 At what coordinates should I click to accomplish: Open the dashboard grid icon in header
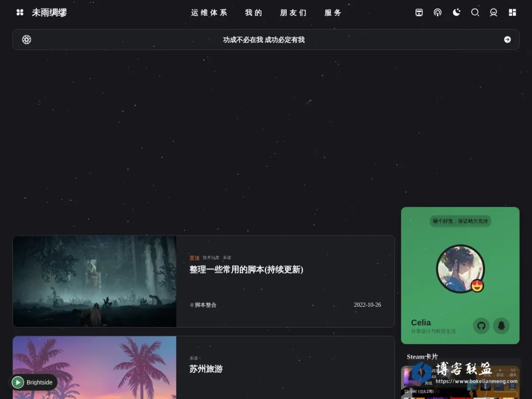coord(512,12)
